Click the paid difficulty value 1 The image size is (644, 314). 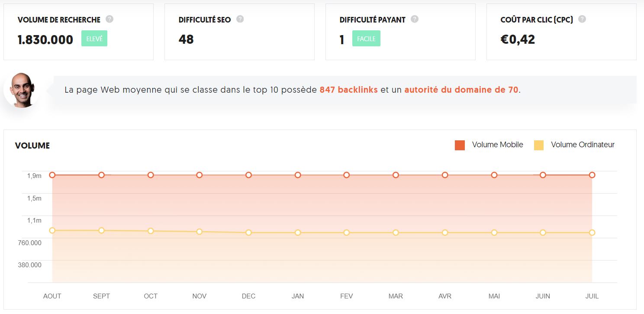click(342, 39)
